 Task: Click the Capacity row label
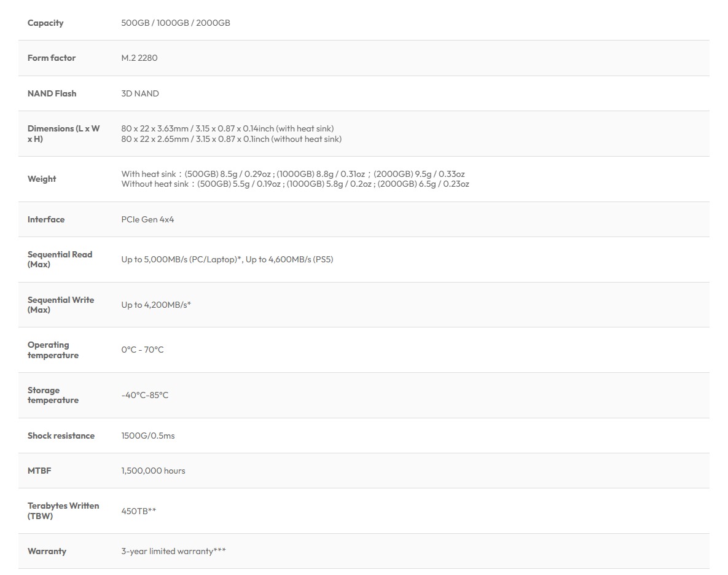tap(45, 23)
